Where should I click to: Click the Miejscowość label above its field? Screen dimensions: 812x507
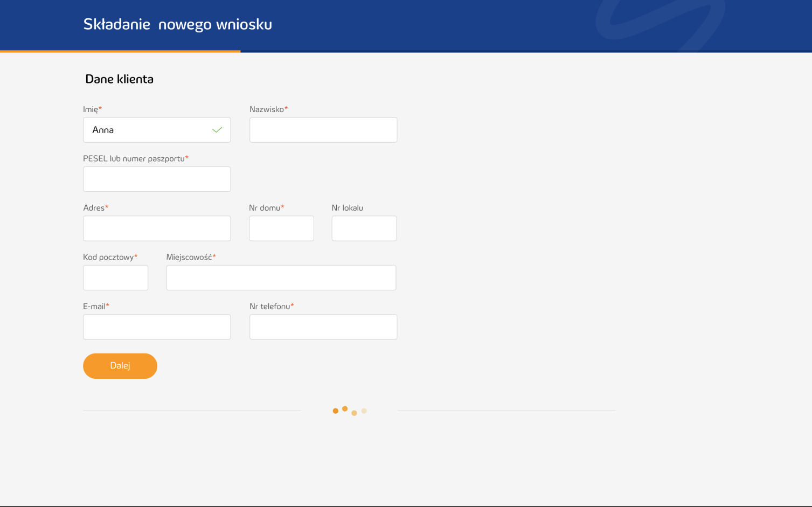pos(189,258)
